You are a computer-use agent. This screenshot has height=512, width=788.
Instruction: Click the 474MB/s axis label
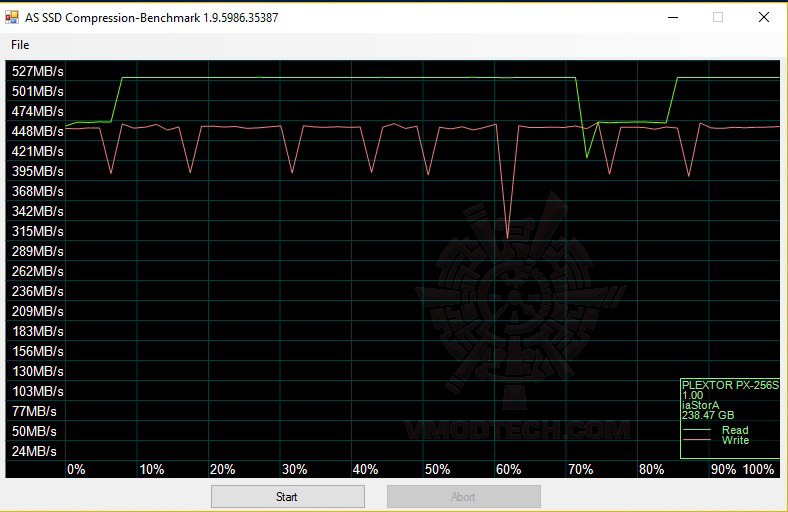[38, 111]
